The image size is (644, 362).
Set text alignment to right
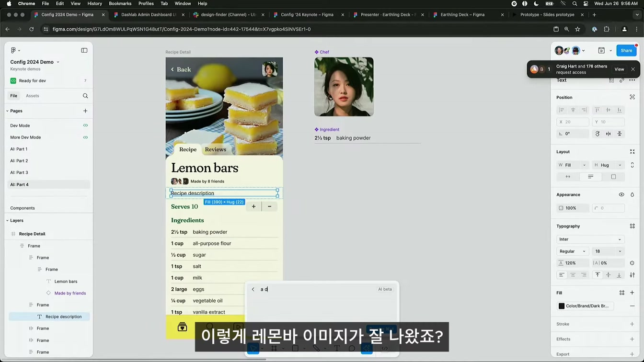pos(584,275)
